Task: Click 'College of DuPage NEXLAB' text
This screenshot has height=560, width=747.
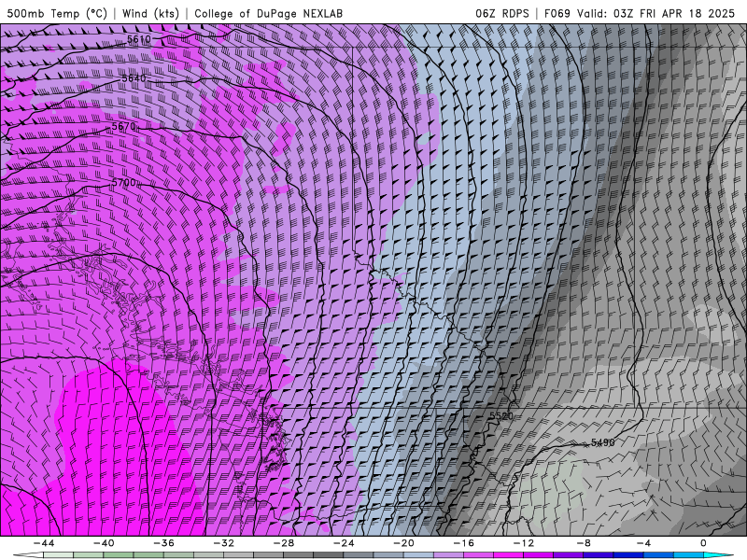Action: [268, 13]
